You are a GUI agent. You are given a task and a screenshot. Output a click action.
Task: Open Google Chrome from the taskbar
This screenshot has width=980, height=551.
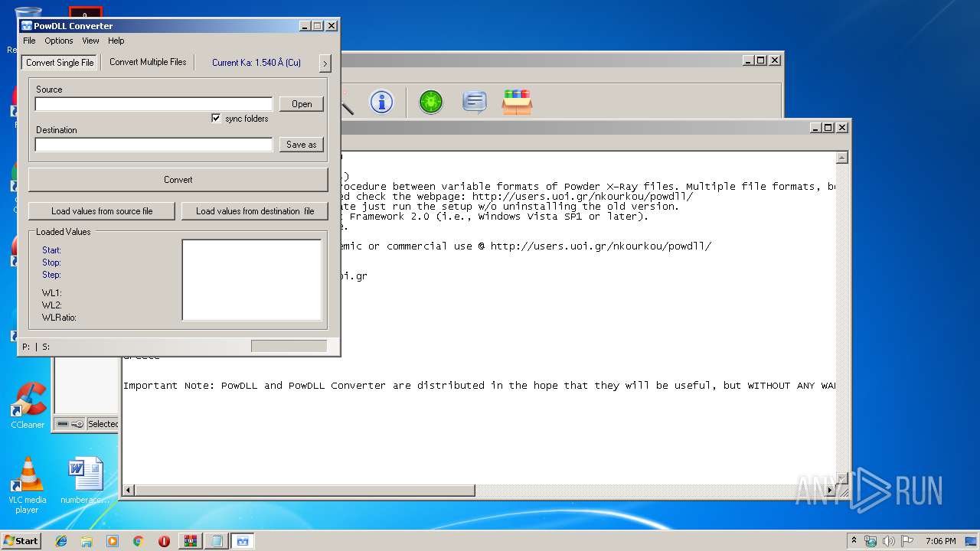[139, 541]
